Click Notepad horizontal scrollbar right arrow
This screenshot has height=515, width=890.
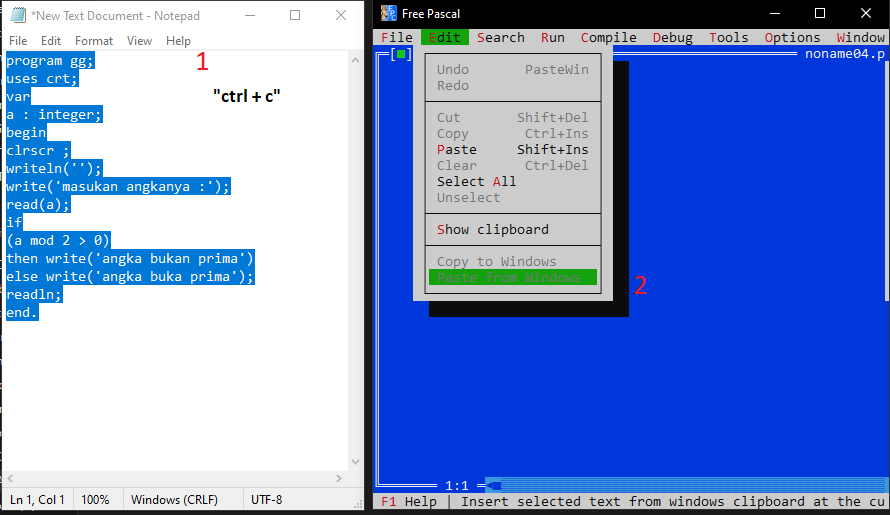(x=339, y=479)
